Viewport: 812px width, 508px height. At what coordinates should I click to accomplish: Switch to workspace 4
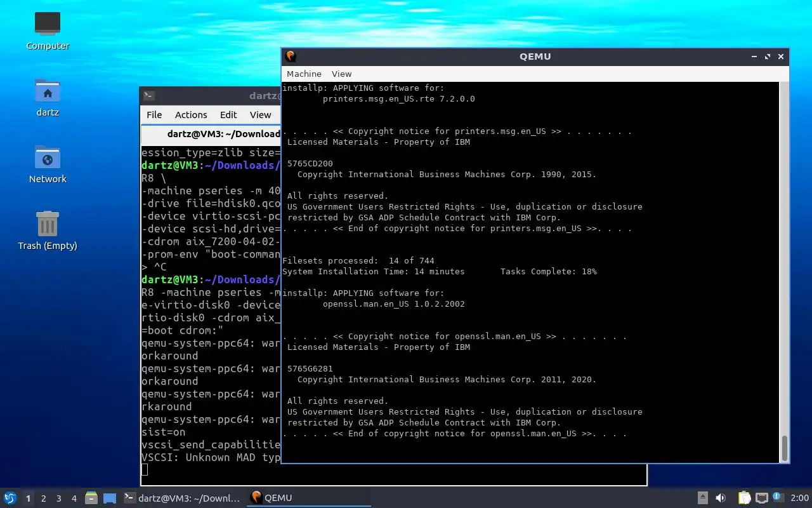click(74, 498)
